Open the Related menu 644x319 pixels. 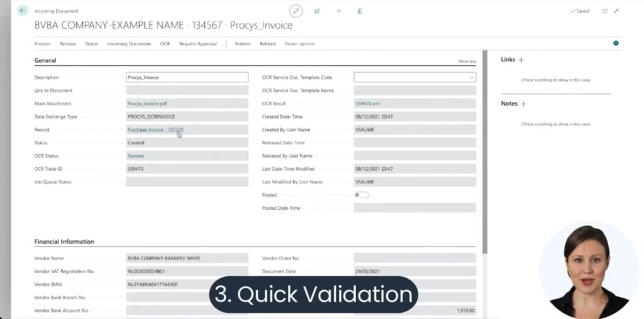tap(268, 43)
